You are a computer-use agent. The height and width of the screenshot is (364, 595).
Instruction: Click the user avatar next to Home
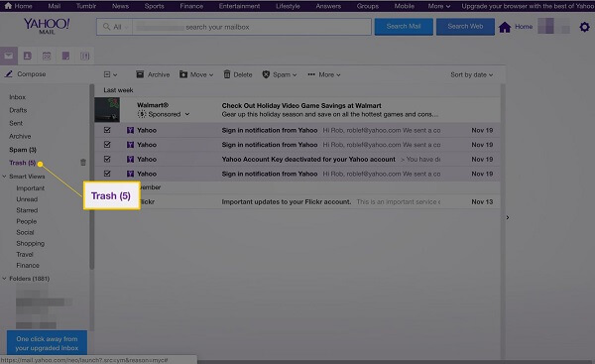pos(554,27)
